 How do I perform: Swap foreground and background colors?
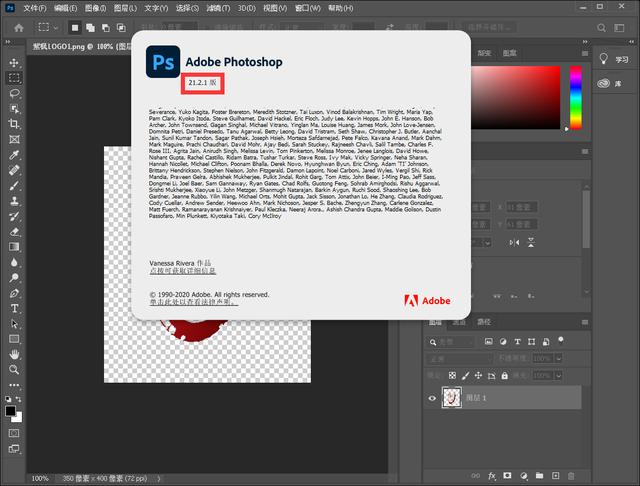(18, 399)
